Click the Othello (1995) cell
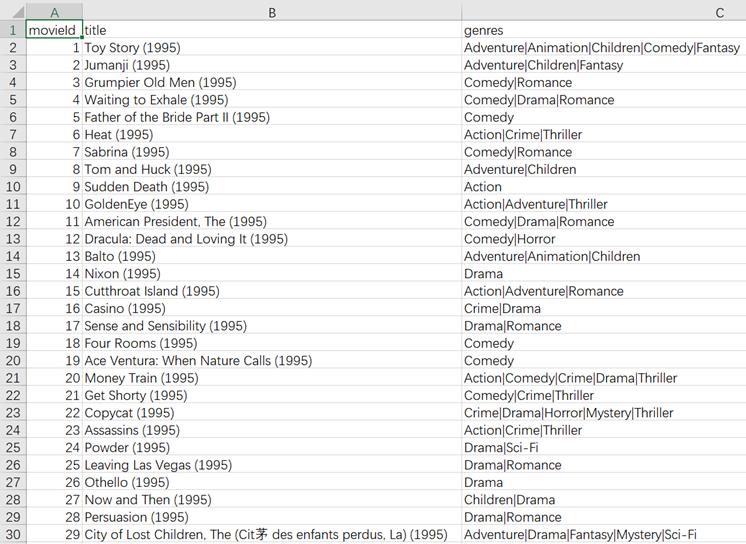The height and width of the screenshot is (544, 746). coord(272,482)
